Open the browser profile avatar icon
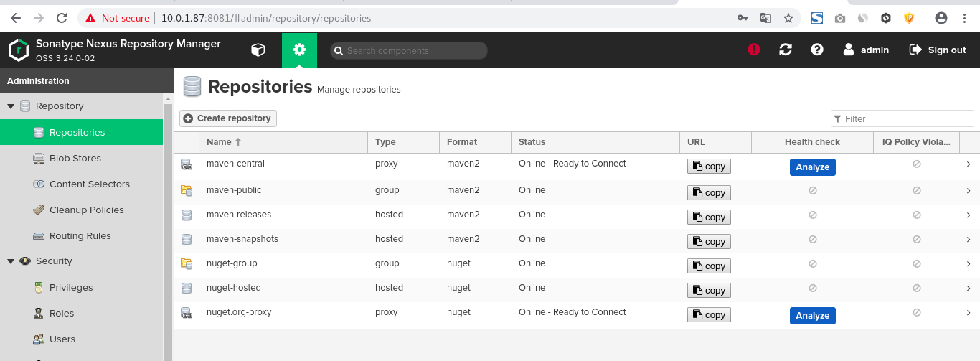The height and width of the screenshot is (361, 980). [x=942, y=18]
